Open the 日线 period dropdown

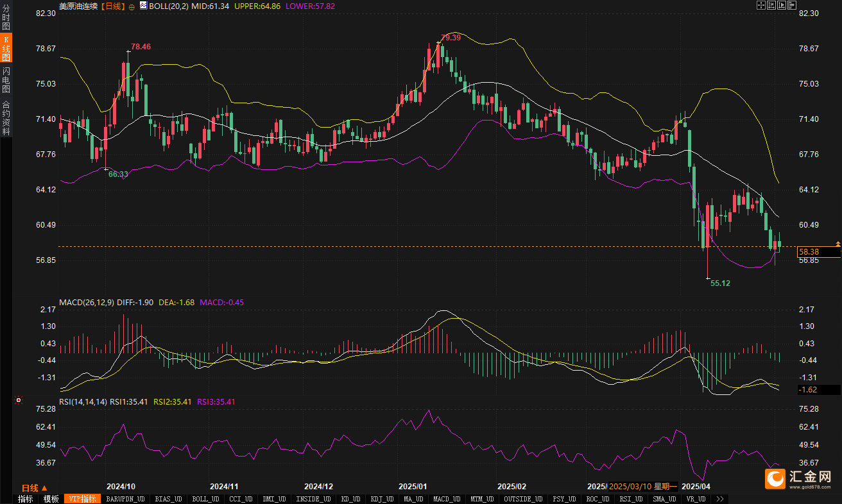tap(35, 488)
